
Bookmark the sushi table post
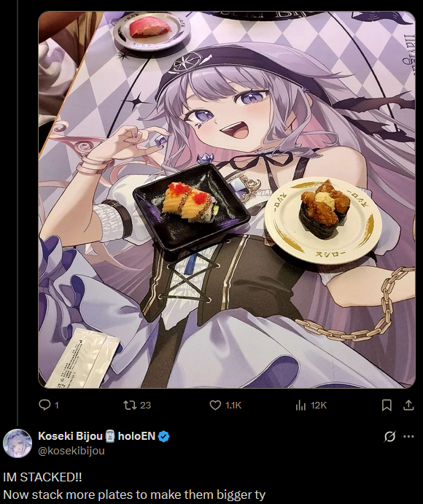click(387, 405)
